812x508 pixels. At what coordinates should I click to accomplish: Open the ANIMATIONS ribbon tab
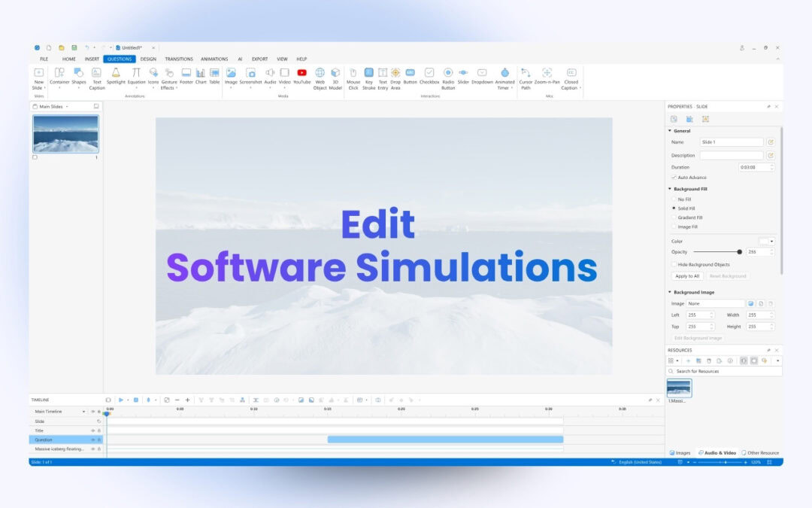click(x=214, y=59)
